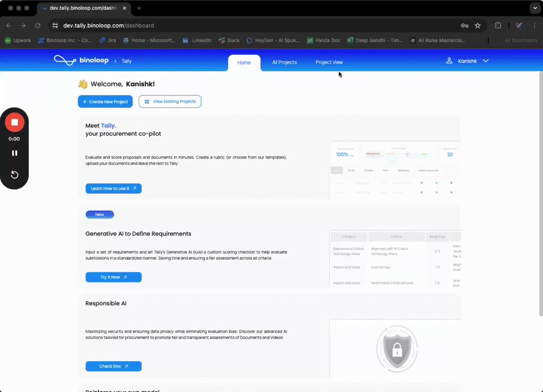Open the Deep Gandhi - Tim... bookmark

(375, 40)
